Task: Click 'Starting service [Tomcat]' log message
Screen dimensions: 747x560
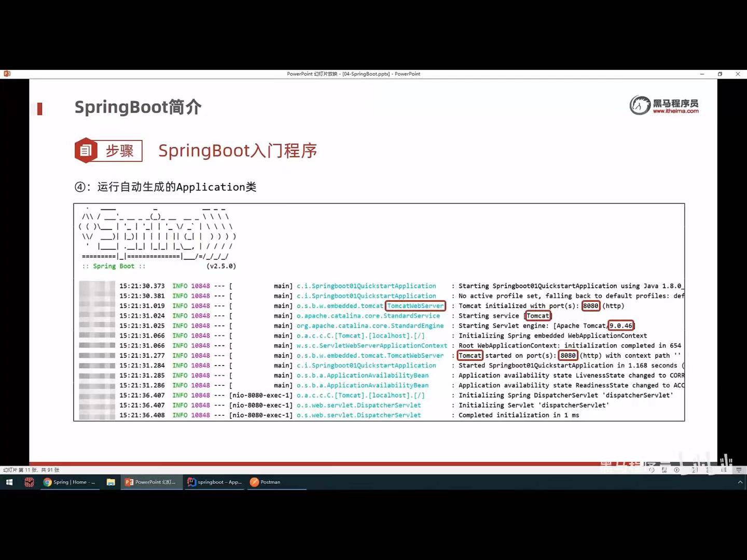Action: pos(505,316)
